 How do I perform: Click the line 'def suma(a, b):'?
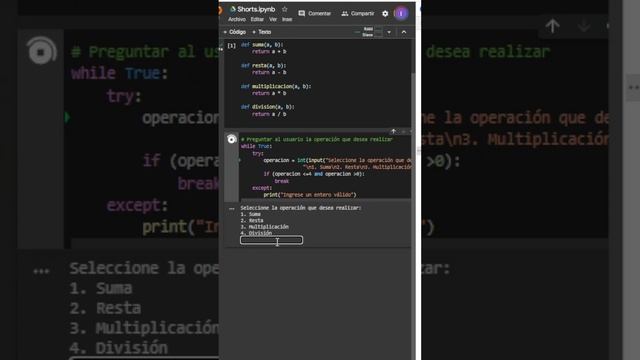click(262, 44)
